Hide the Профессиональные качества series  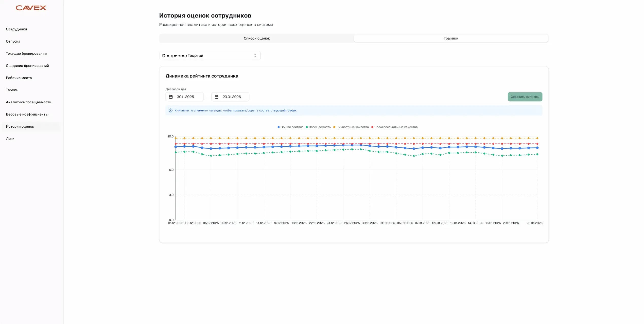396,127
